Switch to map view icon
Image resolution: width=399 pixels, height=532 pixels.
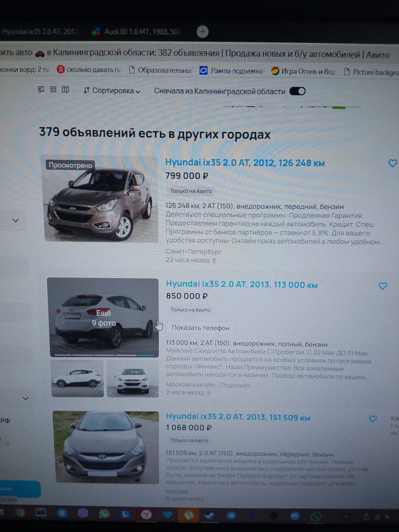[65, 89]
